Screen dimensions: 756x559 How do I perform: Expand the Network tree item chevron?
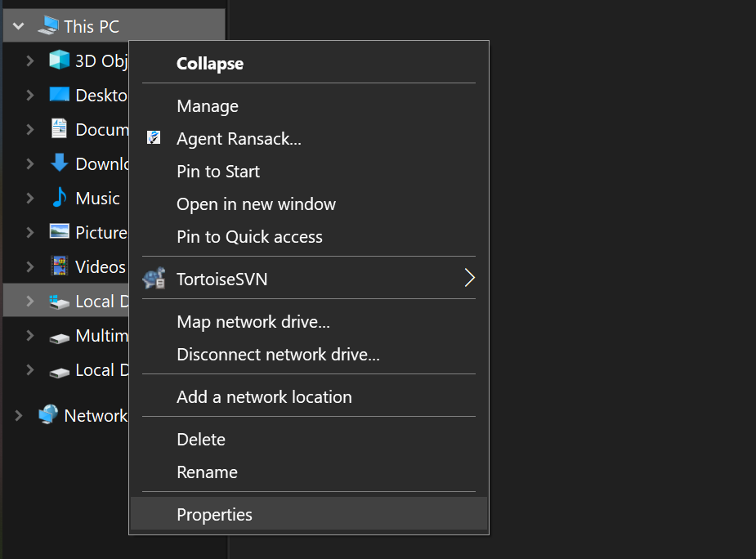pos(18,415)
